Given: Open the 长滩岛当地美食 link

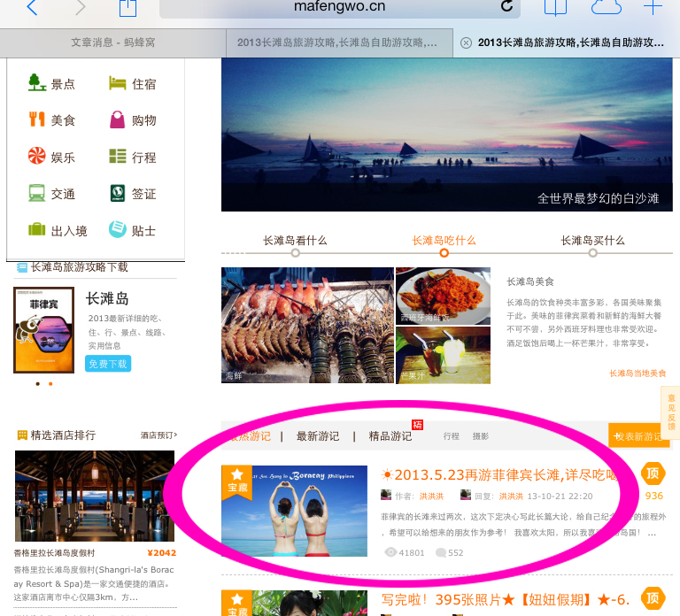Looking at the screenshot, I should click(x=637, y=373).
